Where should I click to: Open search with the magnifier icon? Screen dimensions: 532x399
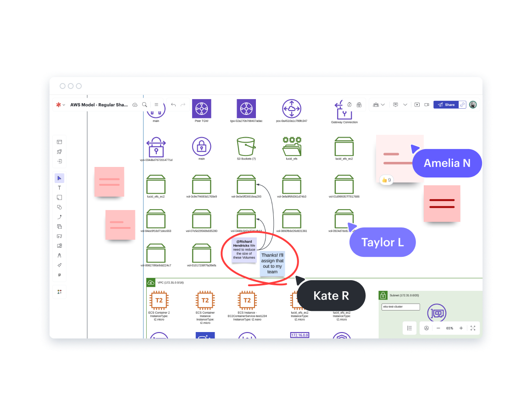point(144,105)
